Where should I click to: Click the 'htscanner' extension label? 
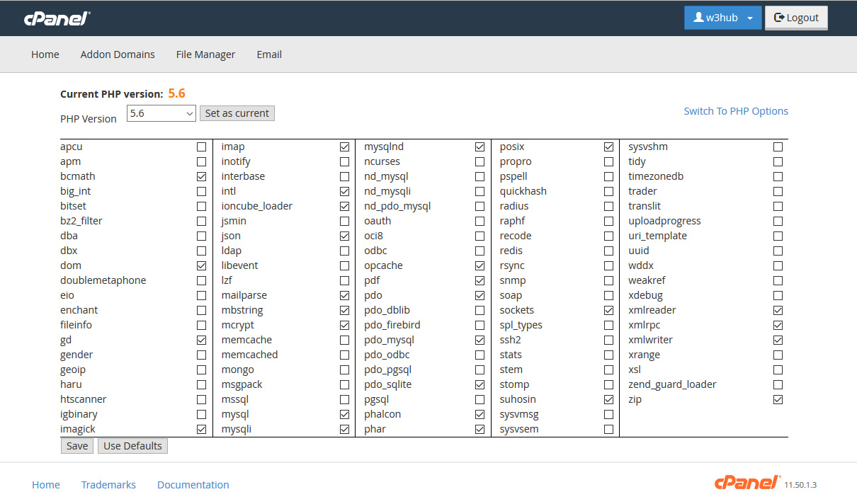coord(84,399)
